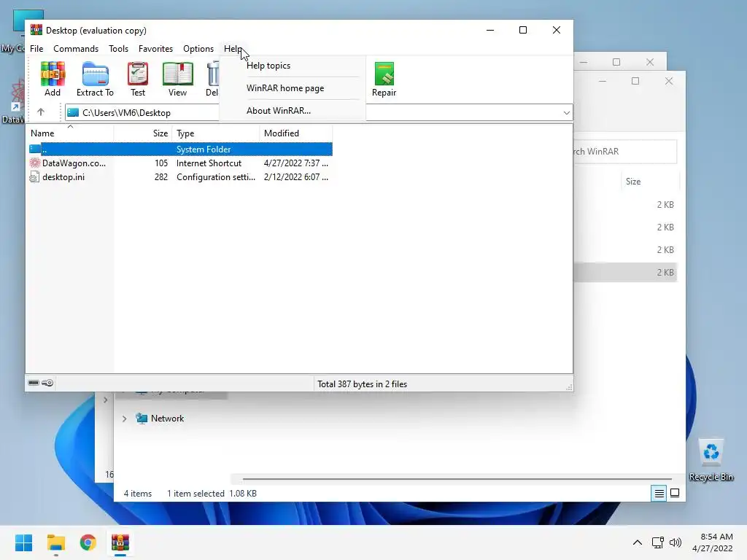Choose Help topics menu entry
This screenshot has width=747, height=560.
coord(268,66)
